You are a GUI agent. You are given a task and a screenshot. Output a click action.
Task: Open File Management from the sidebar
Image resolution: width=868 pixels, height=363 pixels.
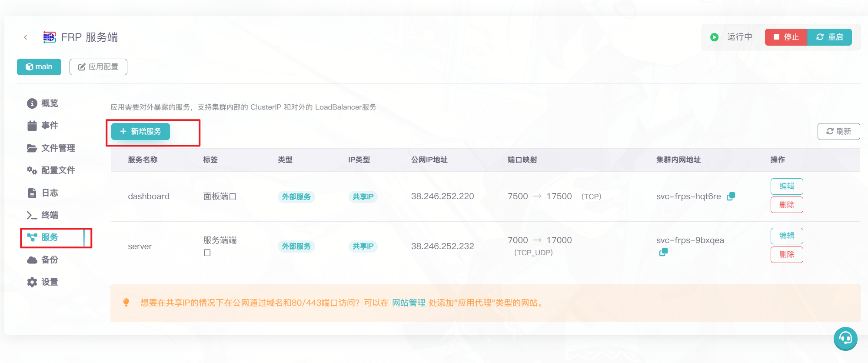[57, 148]
